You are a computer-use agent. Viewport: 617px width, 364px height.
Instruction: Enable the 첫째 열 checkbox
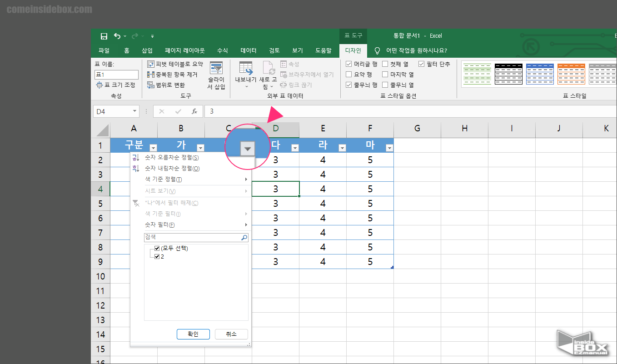385,64
